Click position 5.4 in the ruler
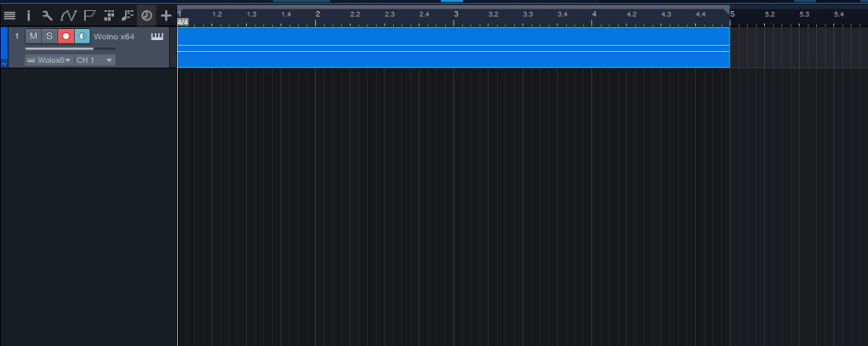This screenshot has width=868, height=346. click(839, 14)
